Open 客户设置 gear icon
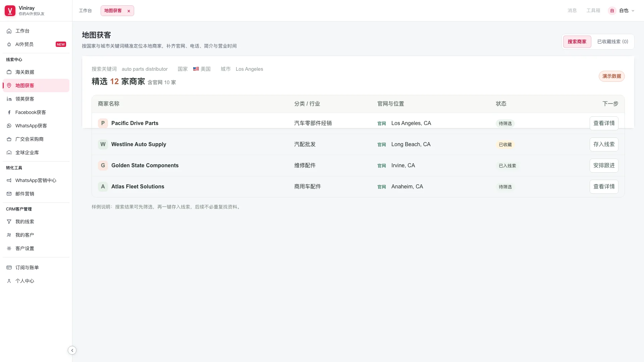644x362 pixels. (x=9, y=248)
